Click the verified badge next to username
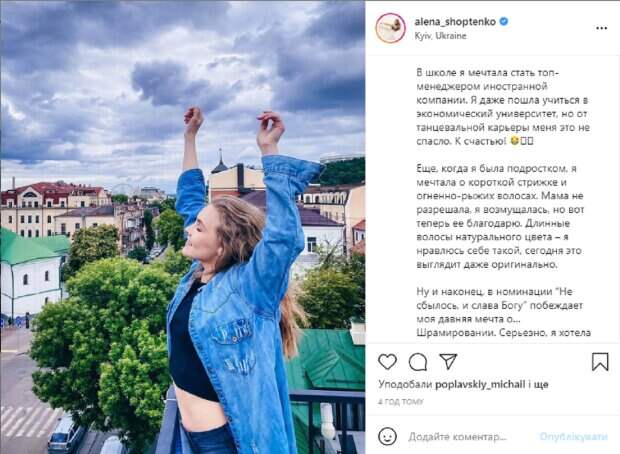 tap(504, 21)
